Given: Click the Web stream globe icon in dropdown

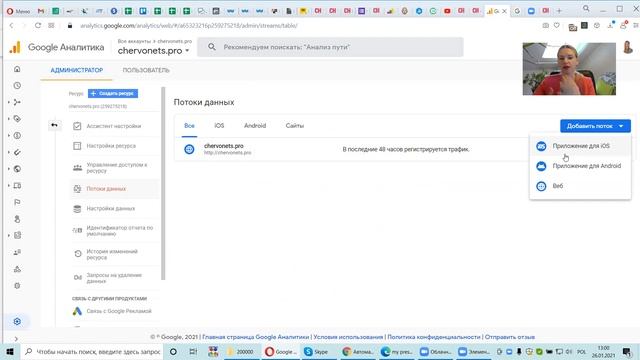Looking at the screenshot, I should (x=541, y=186).
